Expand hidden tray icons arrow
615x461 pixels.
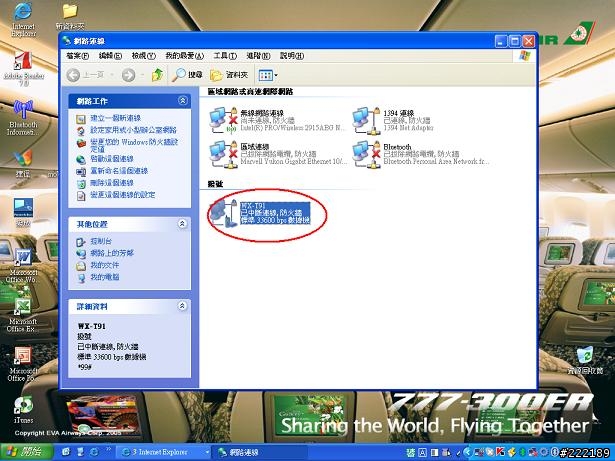click(x=466, y=452)
